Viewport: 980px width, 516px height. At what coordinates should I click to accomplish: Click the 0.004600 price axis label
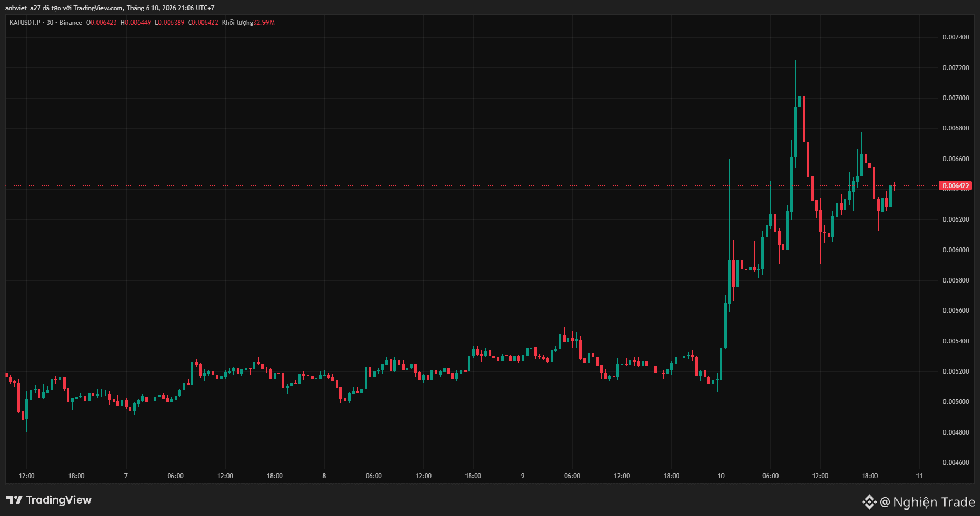tap(956, 463)
